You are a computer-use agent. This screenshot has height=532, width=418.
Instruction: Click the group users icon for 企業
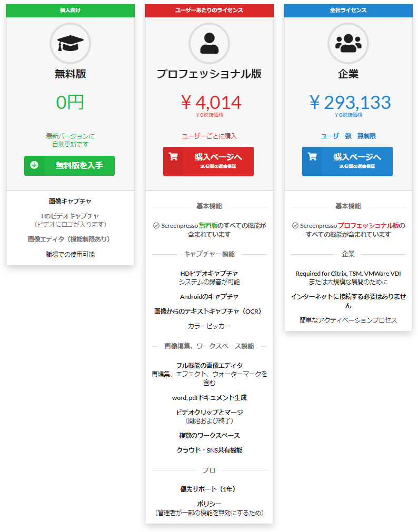pos(348,44)
